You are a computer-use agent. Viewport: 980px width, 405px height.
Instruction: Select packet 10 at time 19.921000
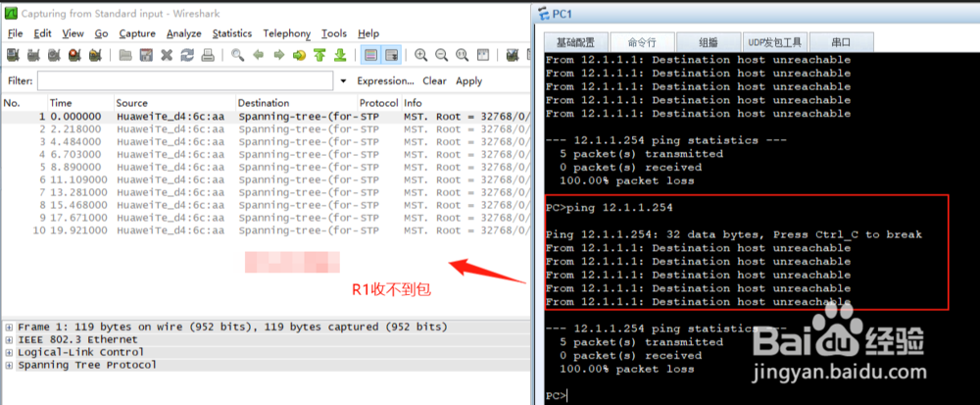(266, 230)
